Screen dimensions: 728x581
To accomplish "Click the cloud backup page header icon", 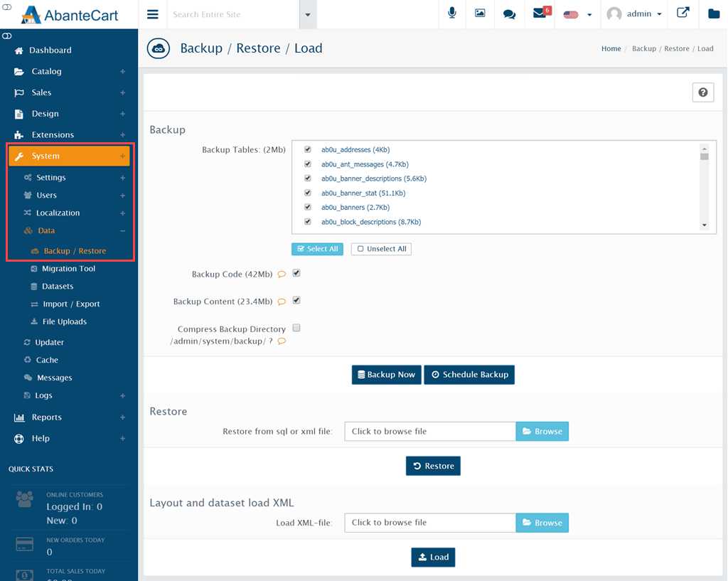I will tap(159, 49).
